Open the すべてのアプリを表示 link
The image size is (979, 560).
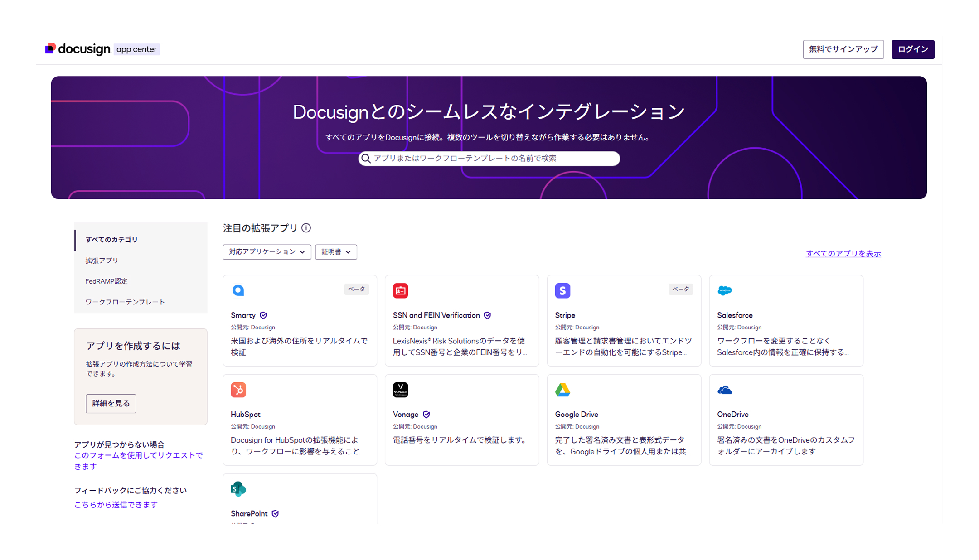(843, 254)
